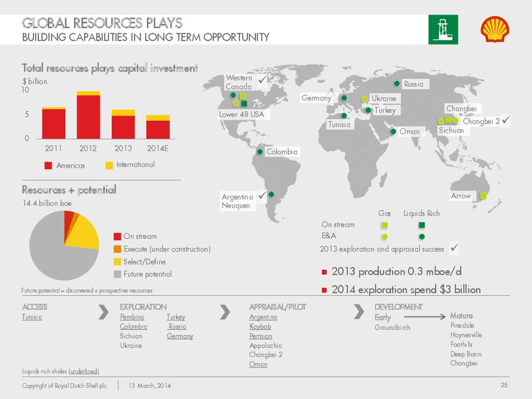Click the green dot marker at Argentina
532x399 pixels.
coord(271,194)
